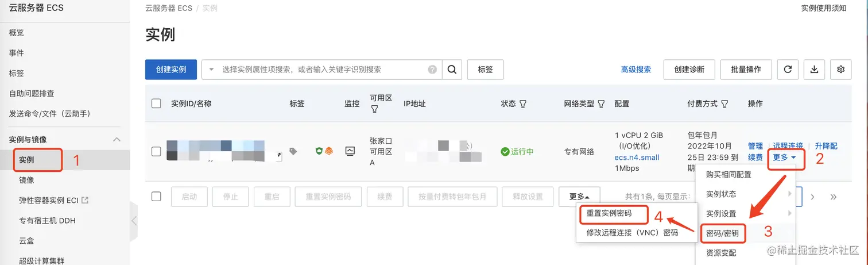Click the refresh instance list icon

pyautogui.click(x=788, y=70)
